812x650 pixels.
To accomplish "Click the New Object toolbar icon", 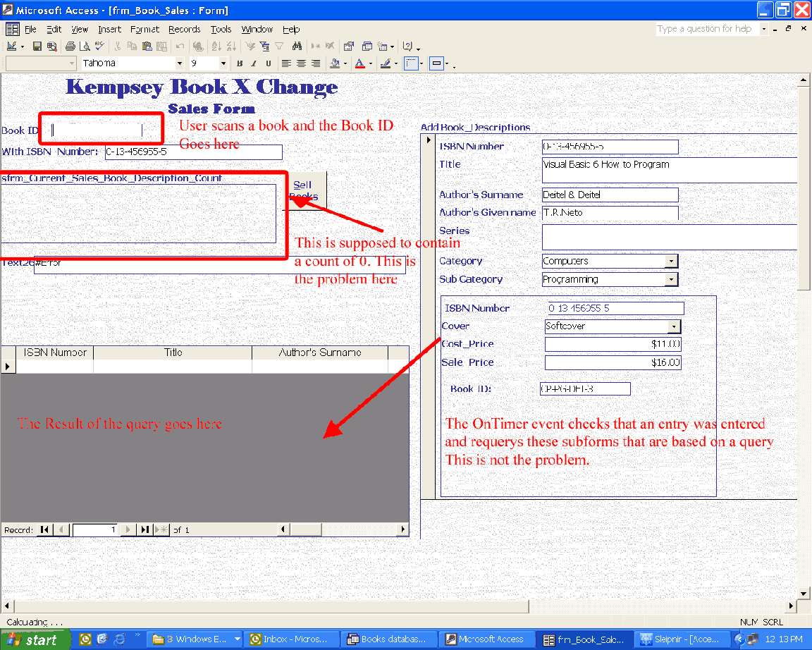I will click(383, 47).
